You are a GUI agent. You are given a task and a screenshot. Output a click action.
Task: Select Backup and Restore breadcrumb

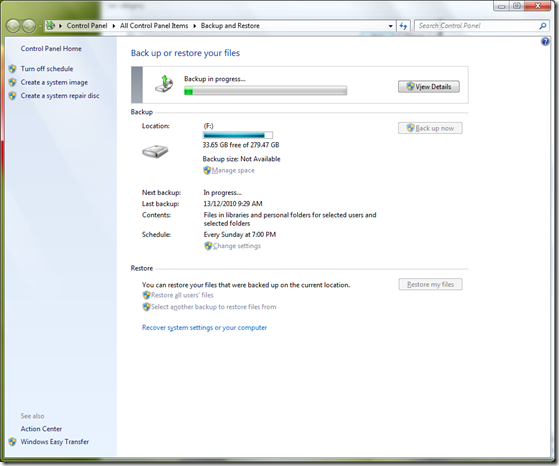click(x=230, y=26)
